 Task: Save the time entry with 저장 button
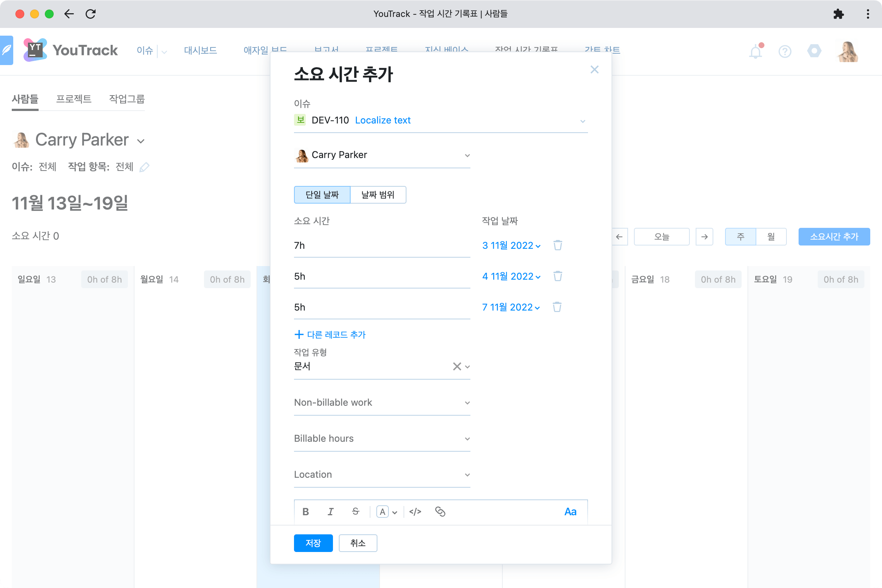(x=313, y=543)
